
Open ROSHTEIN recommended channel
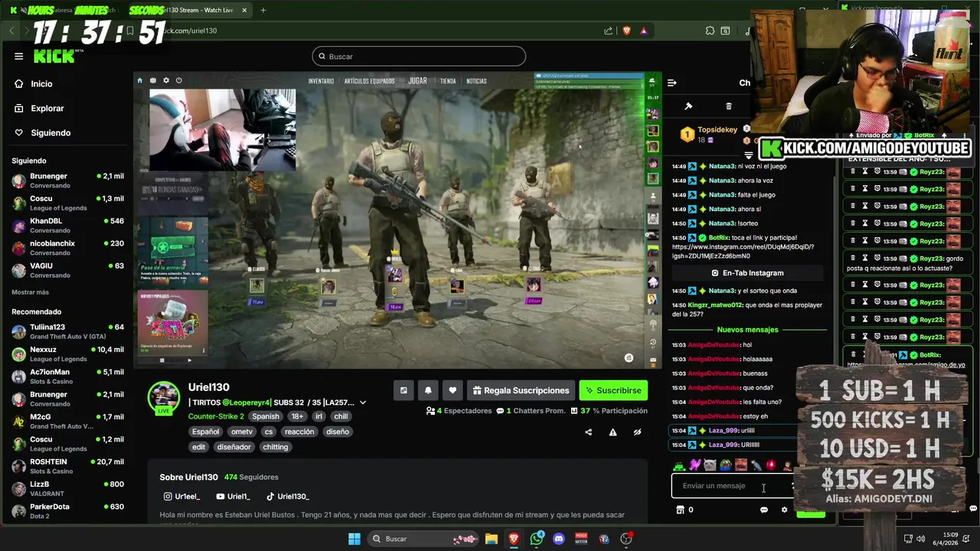[x=67, y=466]
